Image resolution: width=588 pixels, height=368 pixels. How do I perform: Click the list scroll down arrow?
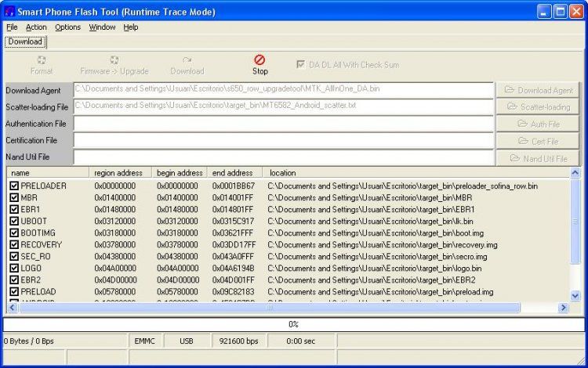click(575, 296)
